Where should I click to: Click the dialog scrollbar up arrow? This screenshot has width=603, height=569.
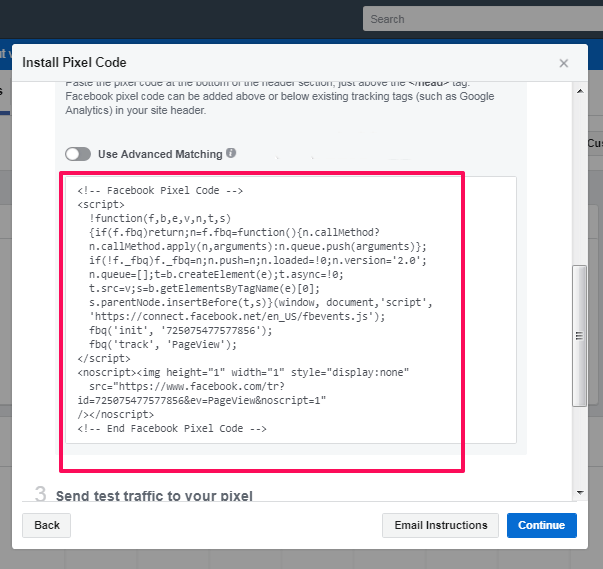point(580,91)
